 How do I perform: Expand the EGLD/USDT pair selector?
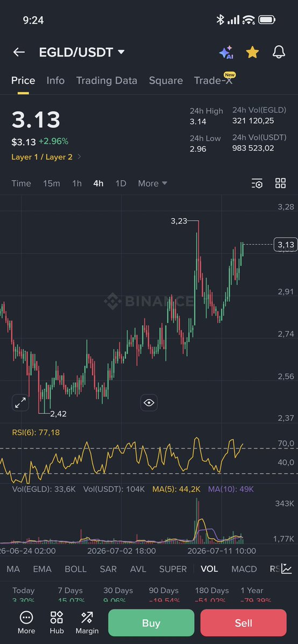point(82,52)
